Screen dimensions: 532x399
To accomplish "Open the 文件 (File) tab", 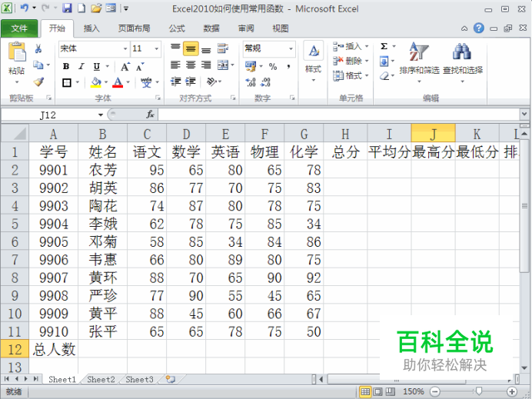I will [x=19, y=28].
